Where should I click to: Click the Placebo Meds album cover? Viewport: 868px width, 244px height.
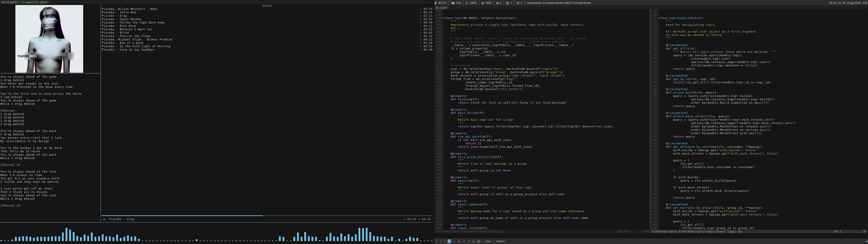click(x=49, y=39)
